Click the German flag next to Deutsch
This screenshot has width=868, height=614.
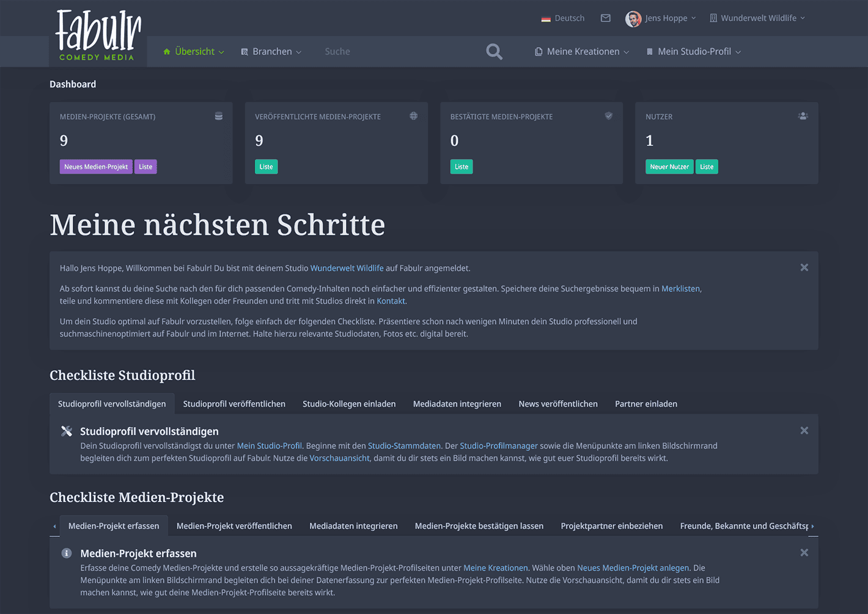[546, 18]
